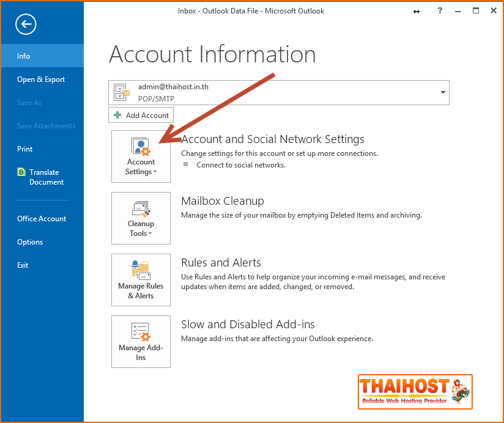Open the Open & Export tab

click(42, 79)
